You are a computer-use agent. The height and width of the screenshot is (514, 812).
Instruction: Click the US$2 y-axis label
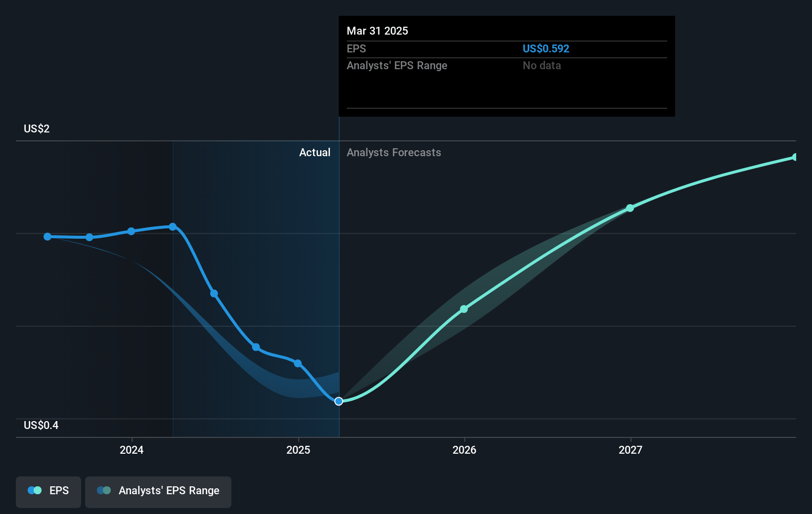pos(37,128)
